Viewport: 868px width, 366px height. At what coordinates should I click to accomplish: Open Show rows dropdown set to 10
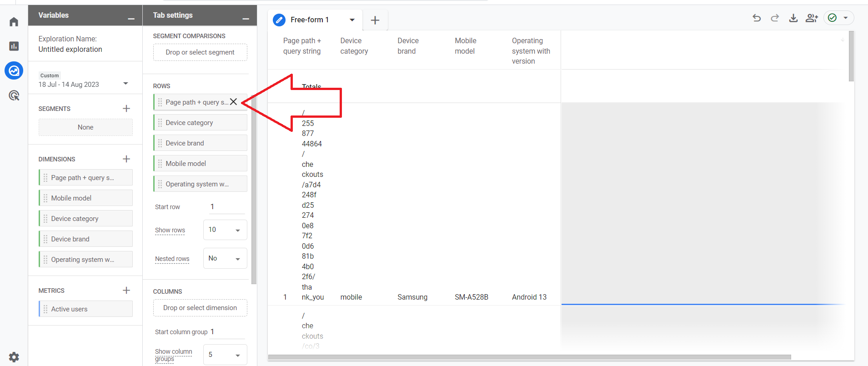coord(225,230)
